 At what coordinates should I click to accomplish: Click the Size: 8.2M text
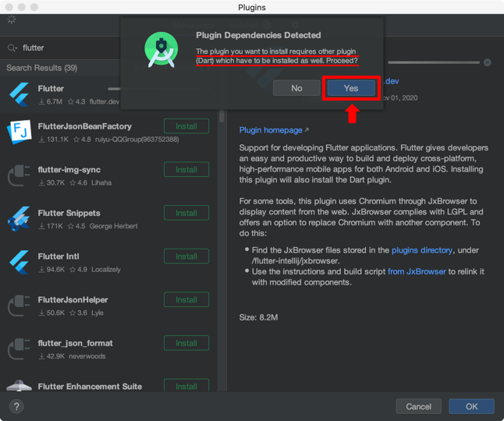pyautogui.click(x=258, y=317)
